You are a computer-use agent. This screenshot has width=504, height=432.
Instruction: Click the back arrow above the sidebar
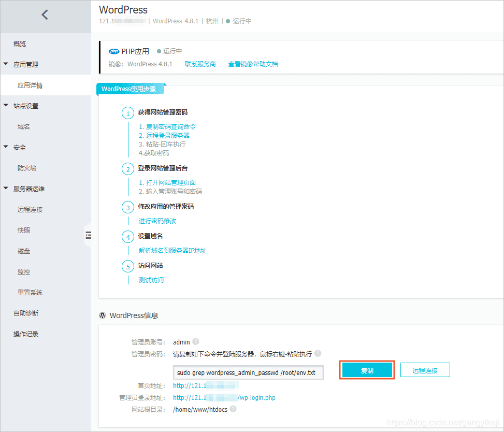pyautogui.click(x=45, y=15)
